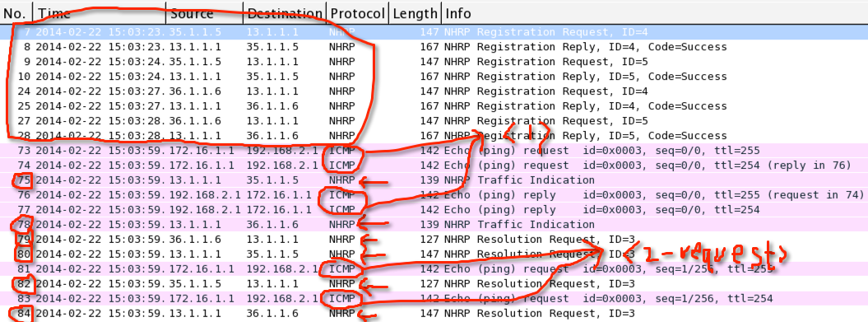Click length value 139 in packet 75
The height and width of the screenshot is (322, 868).
430,180
